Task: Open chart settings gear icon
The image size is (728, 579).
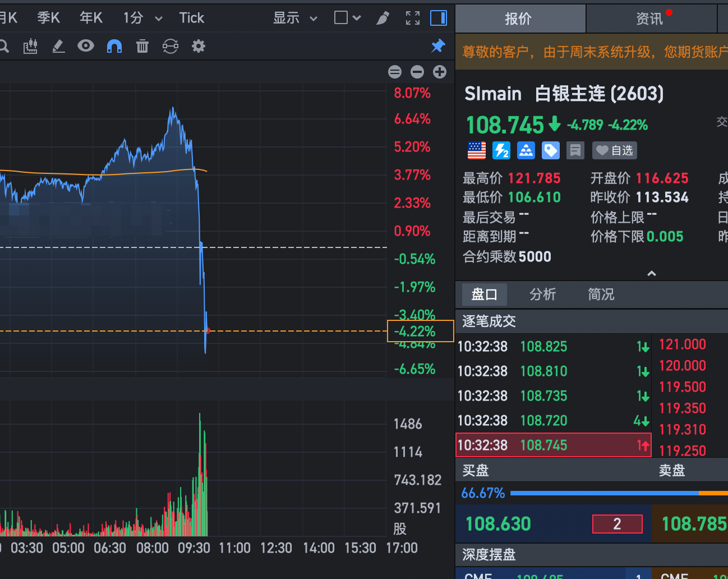Action: [199, 47]
